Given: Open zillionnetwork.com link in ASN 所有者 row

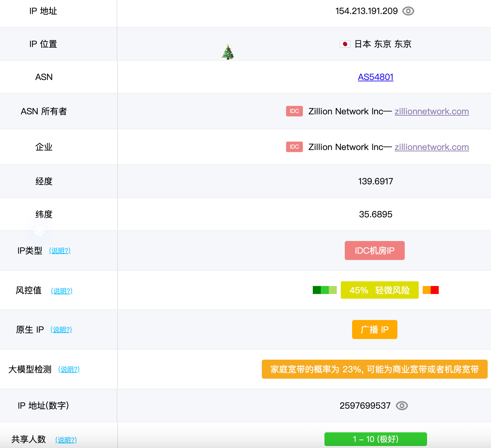Looking at the screenshot, I should tap(431, 111).
